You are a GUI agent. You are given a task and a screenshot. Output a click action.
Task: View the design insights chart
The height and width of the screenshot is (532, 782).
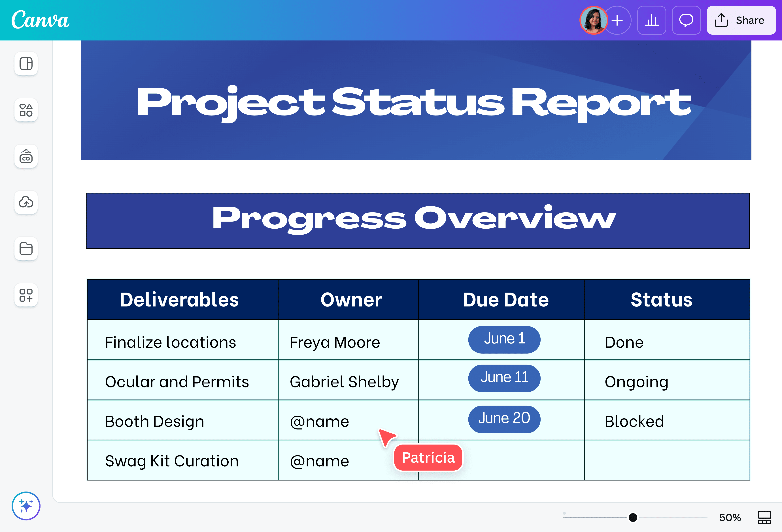tap(651, 21)
